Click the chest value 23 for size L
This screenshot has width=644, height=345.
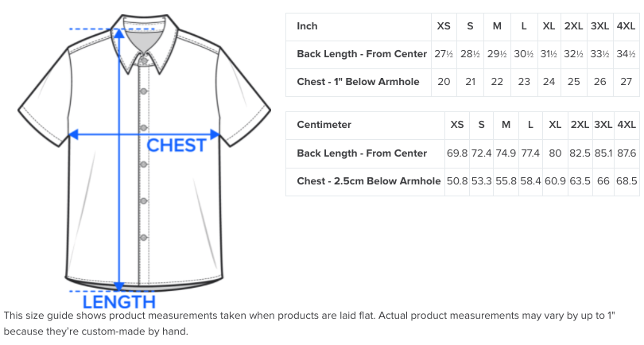(x=524, y=82)
